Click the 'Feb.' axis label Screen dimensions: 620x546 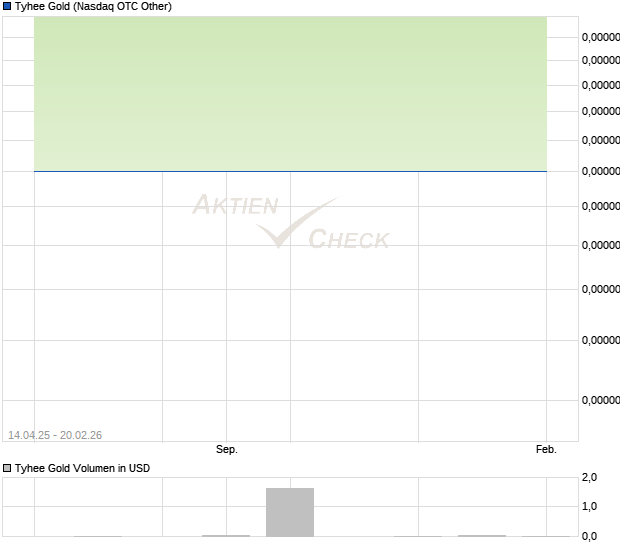click(546, 449)
